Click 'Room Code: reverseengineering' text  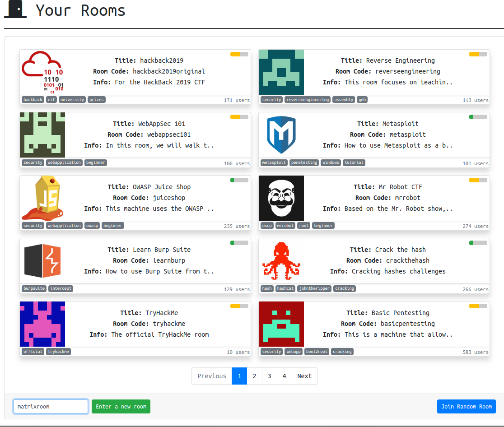388,71
